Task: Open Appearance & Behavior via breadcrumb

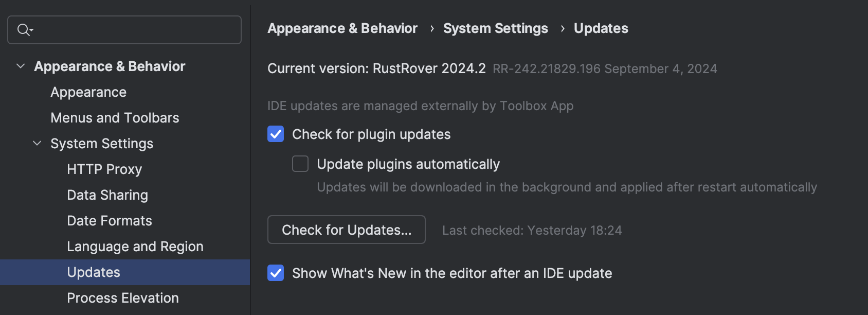Action: 342,28
